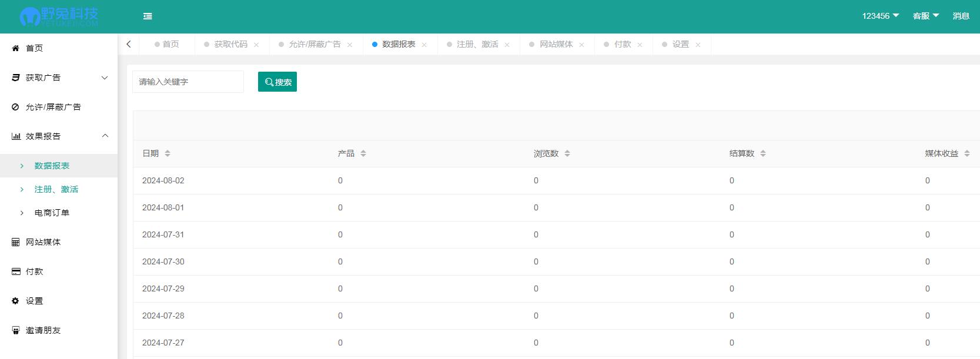Click the 邀请朋友 sidebar icon
This screenshot has width=980, height=359.
pyautogui.click(x=16, y=330)
